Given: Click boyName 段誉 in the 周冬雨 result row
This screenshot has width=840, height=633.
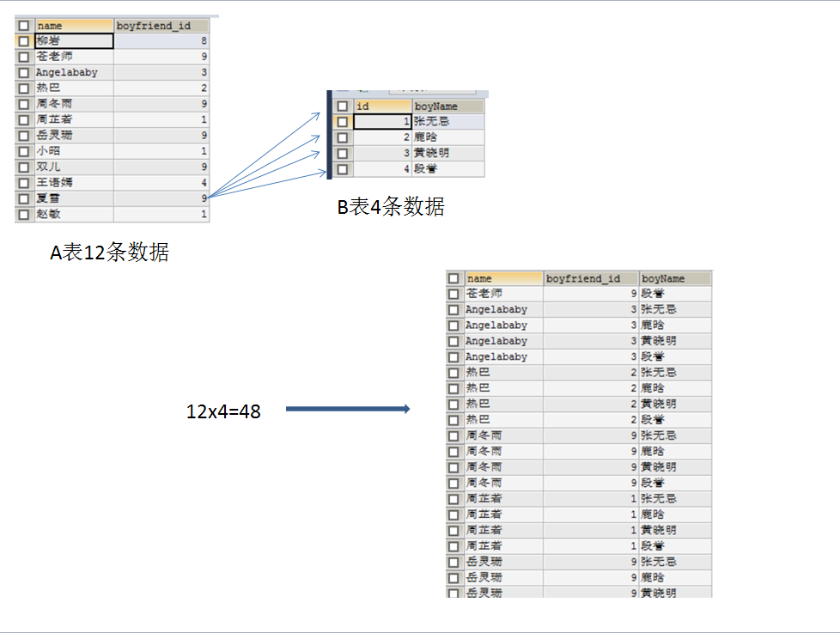Looking at the screenshot, I should coord(676,483).
